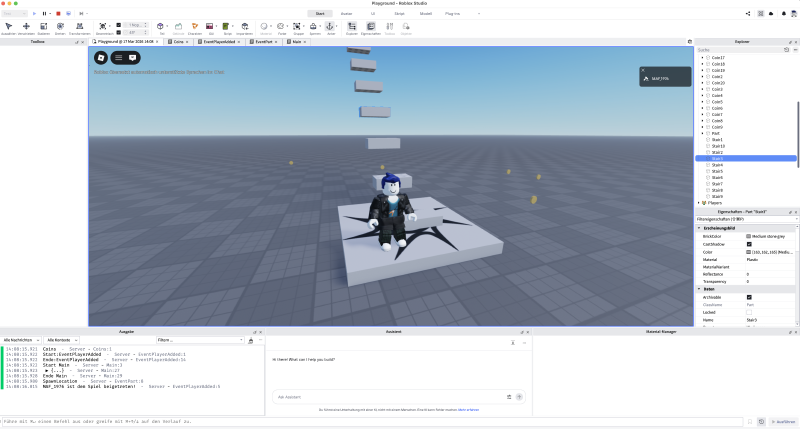Click the Importieren 3D icon
The image size is (800, 436).
click(244, 27)
